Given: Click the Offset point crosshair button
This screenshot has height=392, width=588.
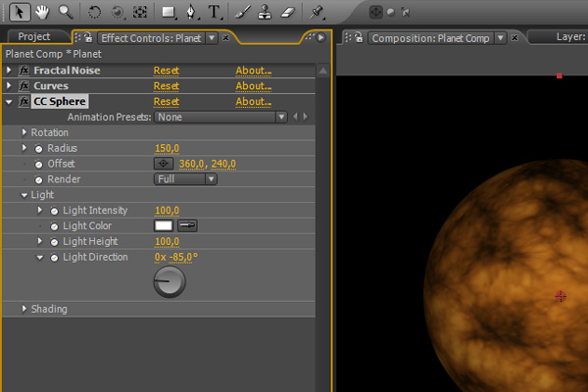Looking at the screenshot, I should click(x=164, y=164).
